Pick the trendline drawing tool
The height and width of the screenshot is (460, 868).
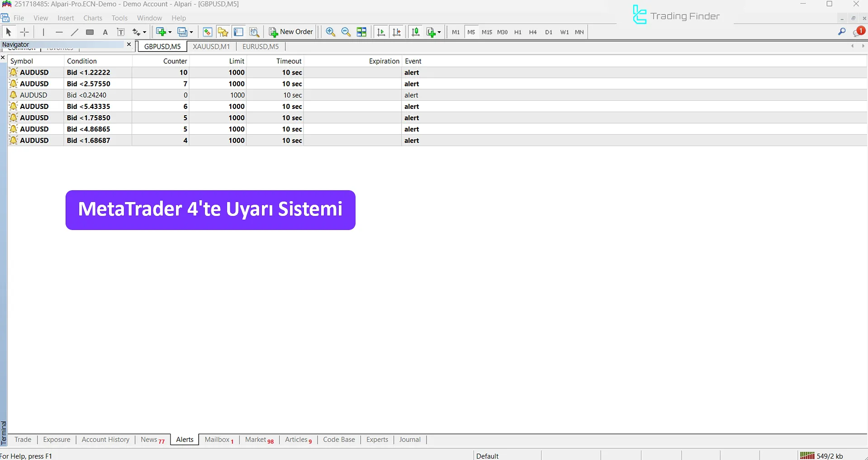click(x=75, y=32)
